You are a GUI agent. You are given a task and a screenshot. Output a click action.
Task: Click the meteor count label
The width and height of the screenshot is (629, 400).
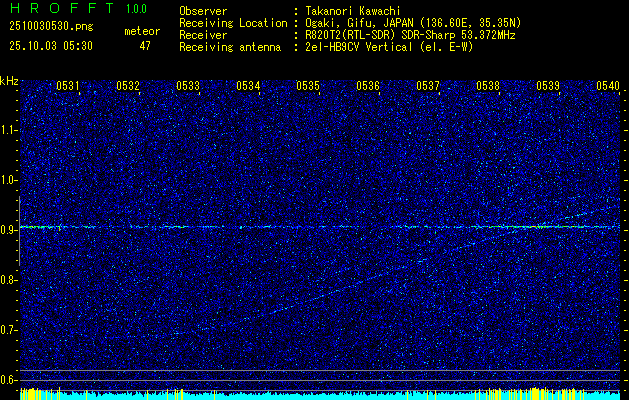[142, 31]
